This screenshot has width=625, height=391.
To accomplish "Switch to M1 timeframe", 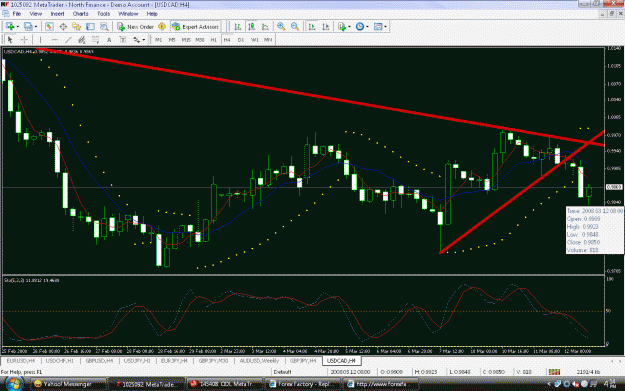I will click(158, 40).
